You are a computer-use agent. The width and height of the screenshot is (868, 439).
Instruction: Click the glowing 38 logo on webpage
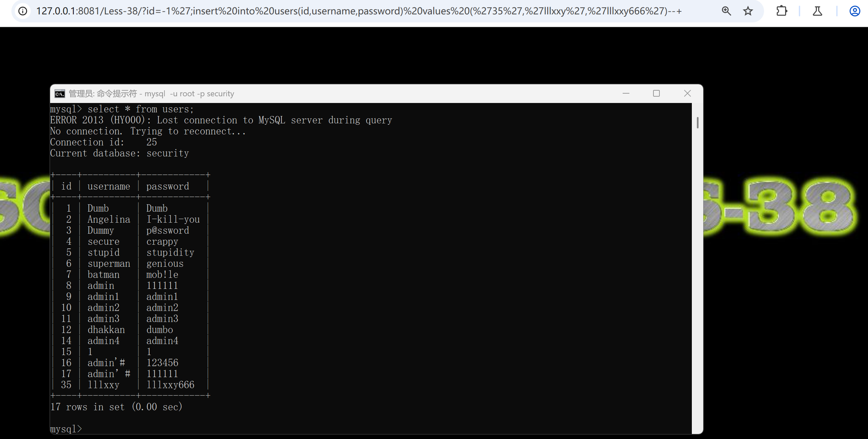click(800, 206)
